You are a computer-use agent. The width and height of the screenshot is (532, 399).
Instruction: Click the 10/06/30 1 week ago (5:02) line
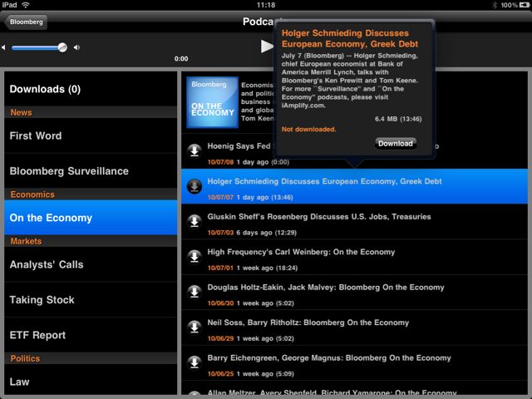(250, 303)
